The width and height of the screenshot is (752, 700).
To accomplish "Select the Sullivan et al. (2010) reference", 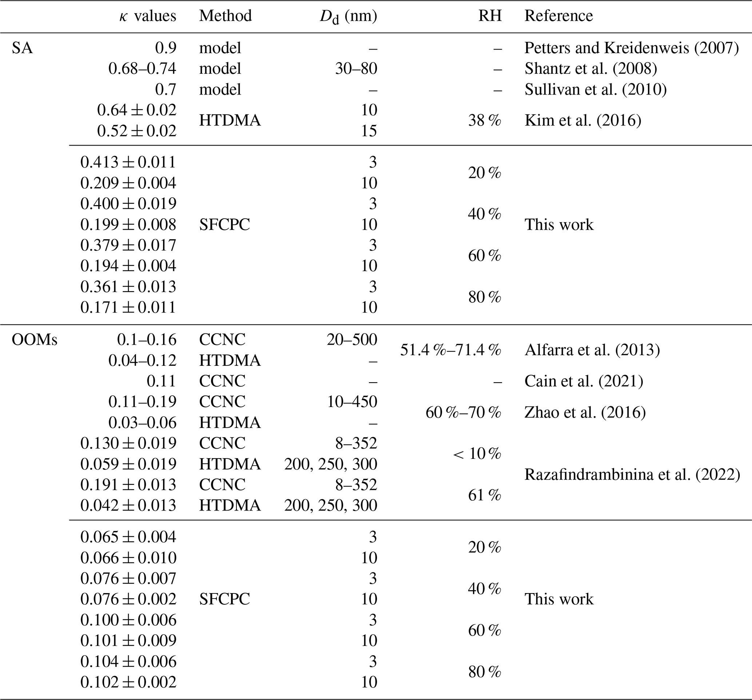I will pyautogui.click(x=596, y=89).
